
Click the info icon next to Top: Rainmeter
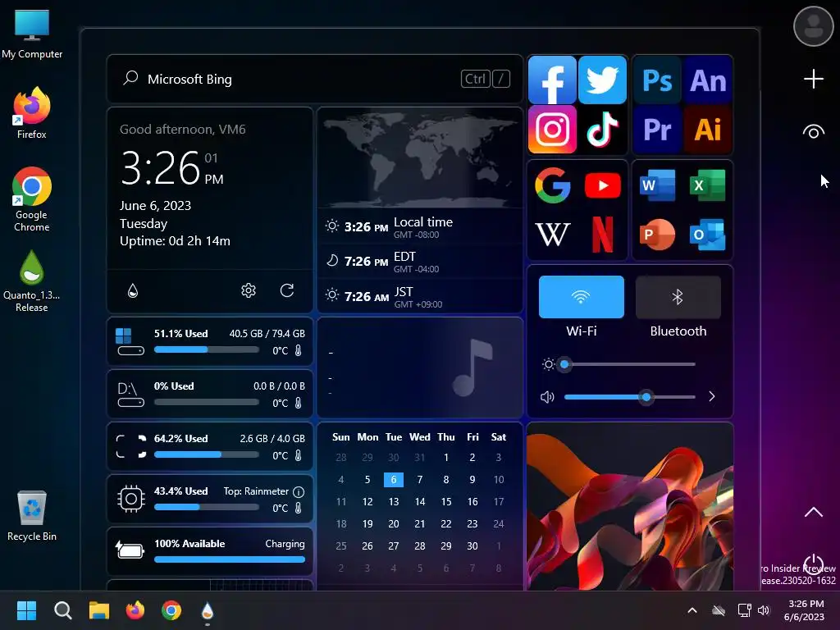click(299, 491)
